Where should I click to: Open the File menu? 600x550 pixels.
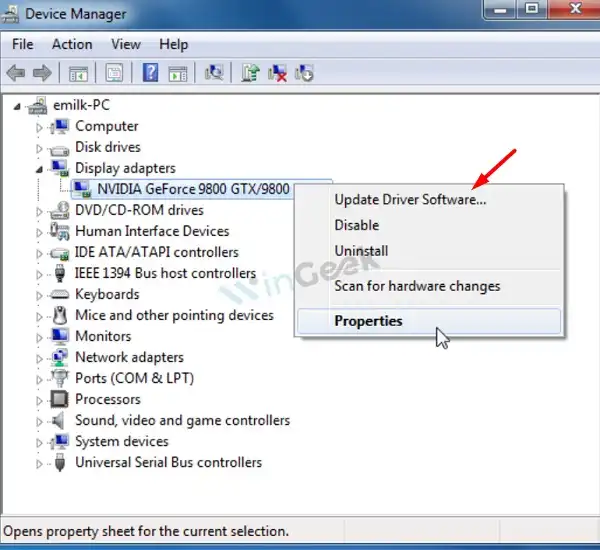(x=23, y=44)
